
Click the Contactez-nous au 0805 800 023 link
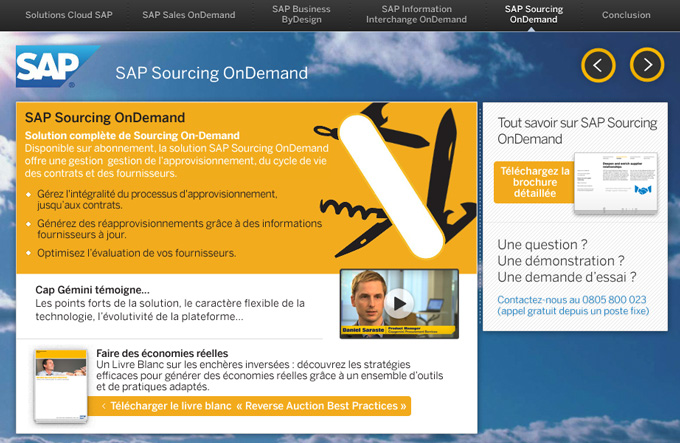coord(572,305)
